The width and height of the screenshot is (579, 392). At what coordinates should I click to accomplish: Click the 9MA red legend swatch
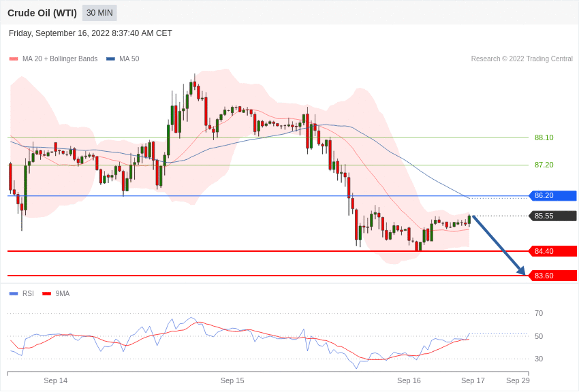[x=46, y=293]
